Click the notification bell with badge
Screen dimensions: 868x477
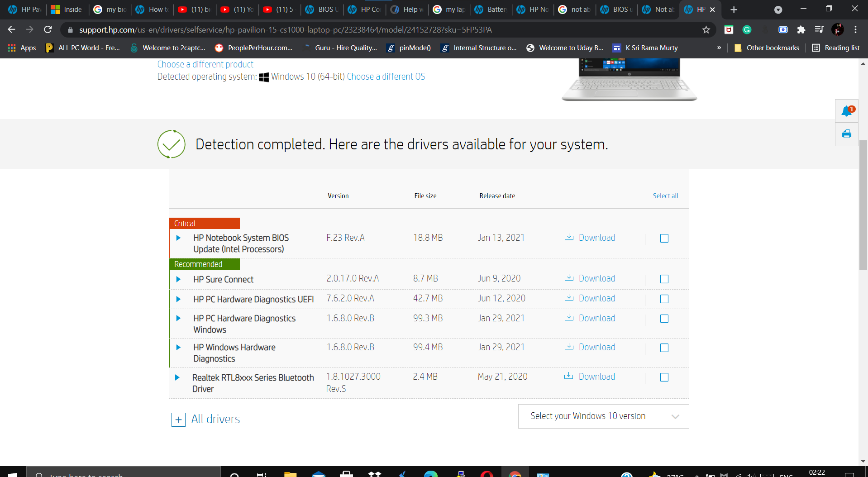pos(846,110)
